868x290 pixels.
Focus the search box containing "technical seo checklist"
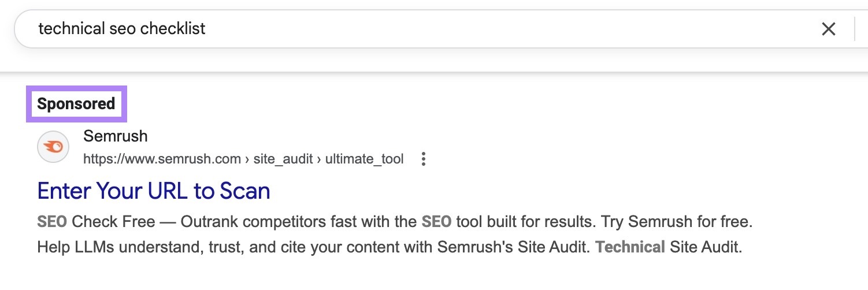point(405,29)
